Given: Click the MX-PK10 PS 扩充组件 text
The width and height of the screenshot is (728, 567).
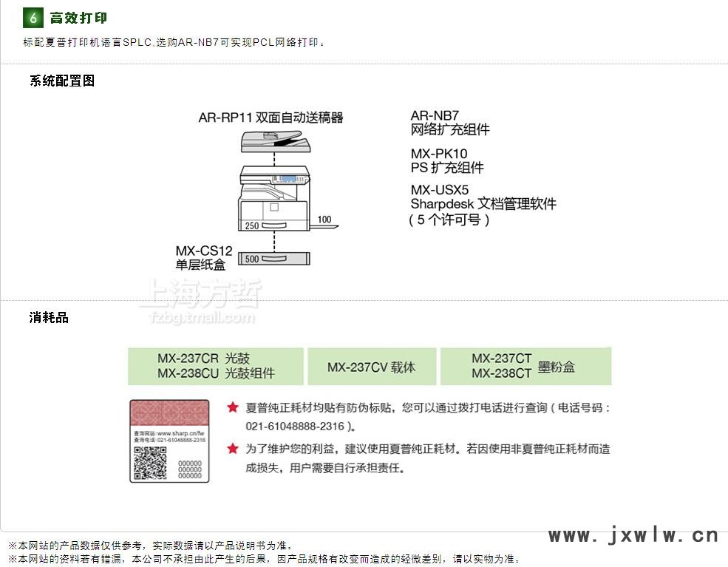Looking at the screenshot, I should [447, 160].
